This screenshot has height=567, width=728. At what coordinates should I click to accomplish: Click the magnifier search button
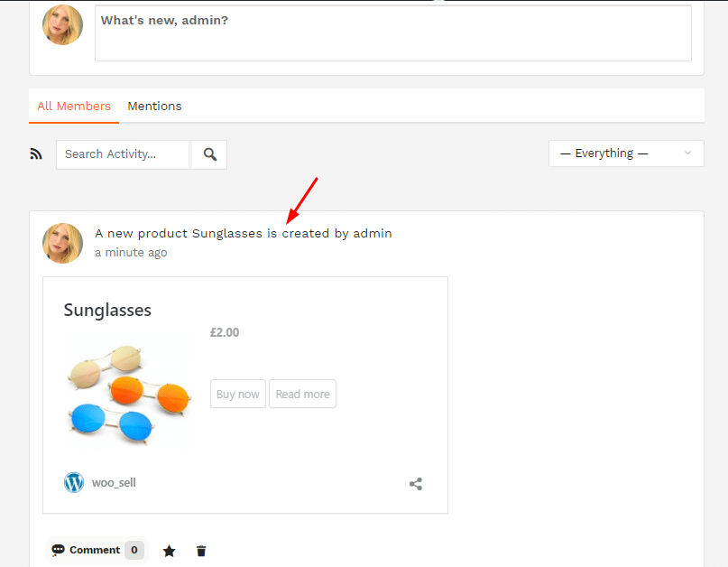(x=210, y=154)
